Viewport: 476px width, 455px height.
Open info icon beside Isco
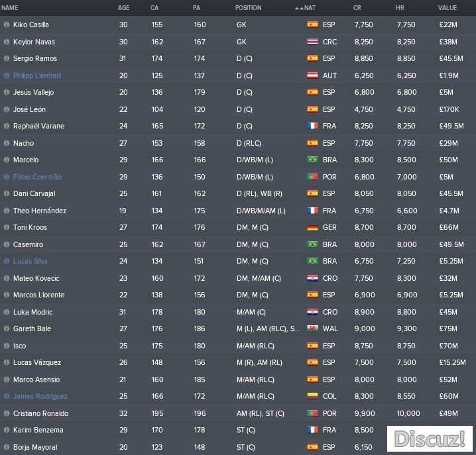pos(7,346)
